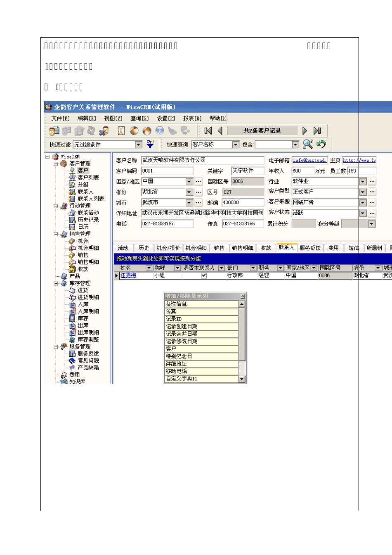
Task: Jump to the last customer record
Action: click(x=317, y=131)
